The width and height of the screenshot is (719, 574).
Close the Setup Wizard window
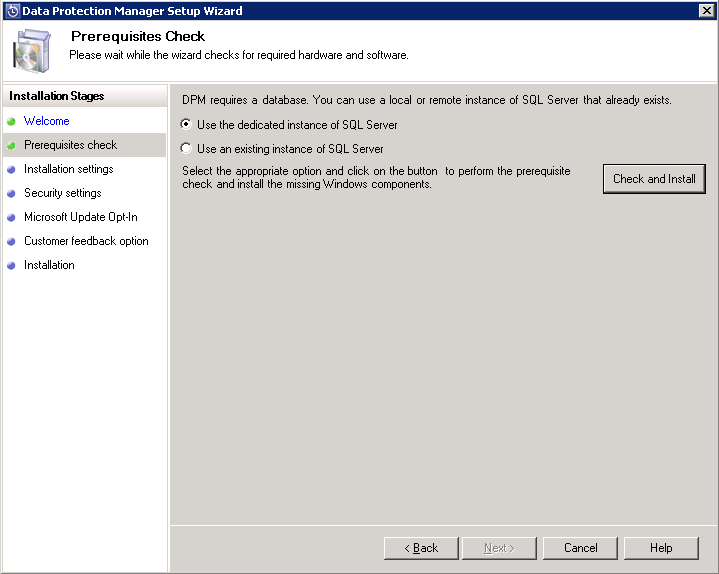pyautogui.click(x=707, y=11)
